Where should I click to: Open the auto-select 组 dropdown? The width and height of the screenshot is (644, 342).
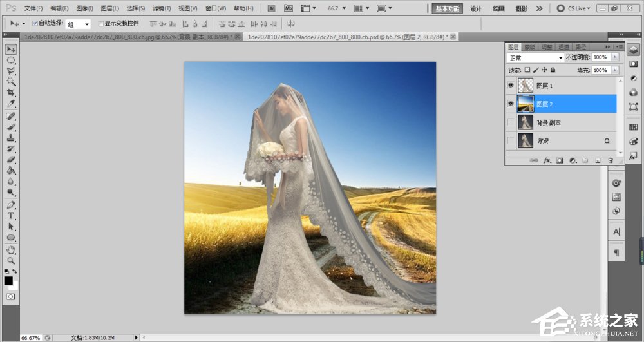click(x=79, y=24)
